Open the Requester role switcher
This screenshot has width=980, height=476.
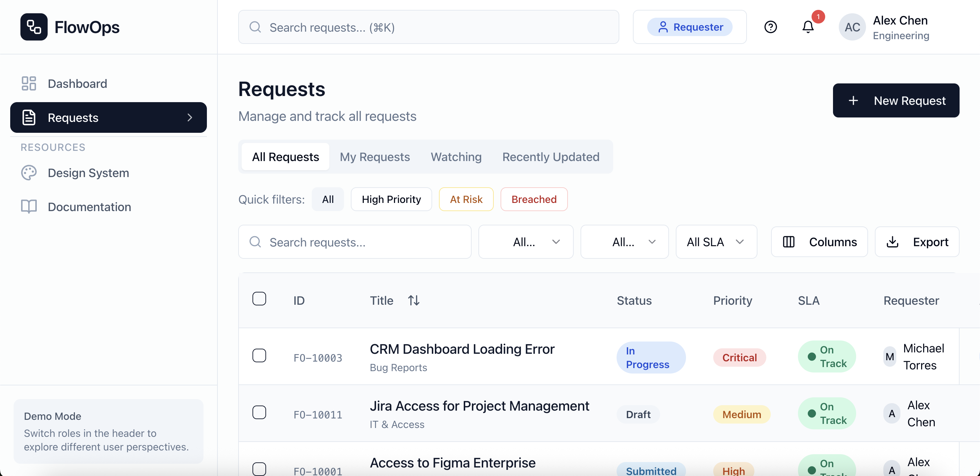[689, 27]
